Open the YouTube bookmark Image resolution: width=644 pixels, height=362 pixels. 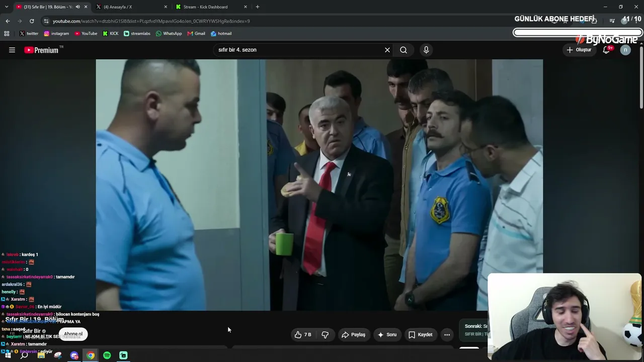[86, 34]
